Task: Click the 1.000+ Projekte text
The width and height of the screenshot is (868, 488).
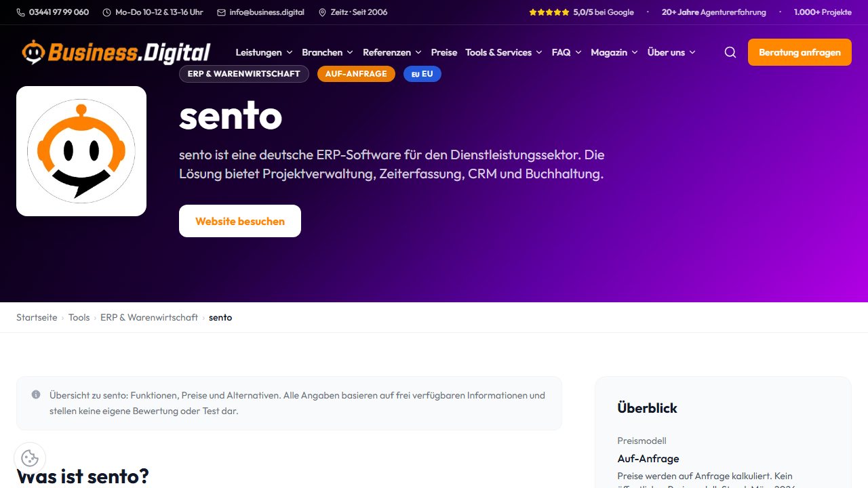Action: 823,12
